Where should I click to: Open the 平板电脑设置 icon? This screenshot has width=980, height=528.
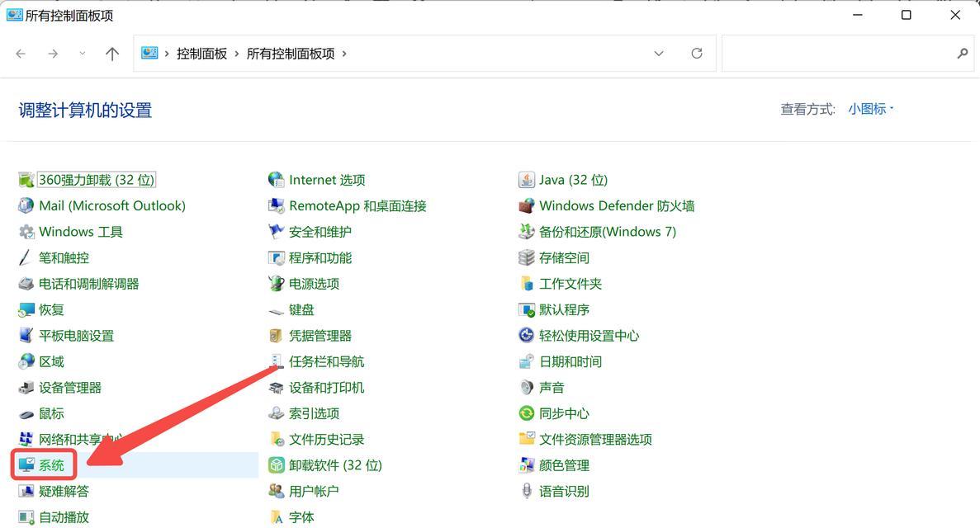coord(26,336)
